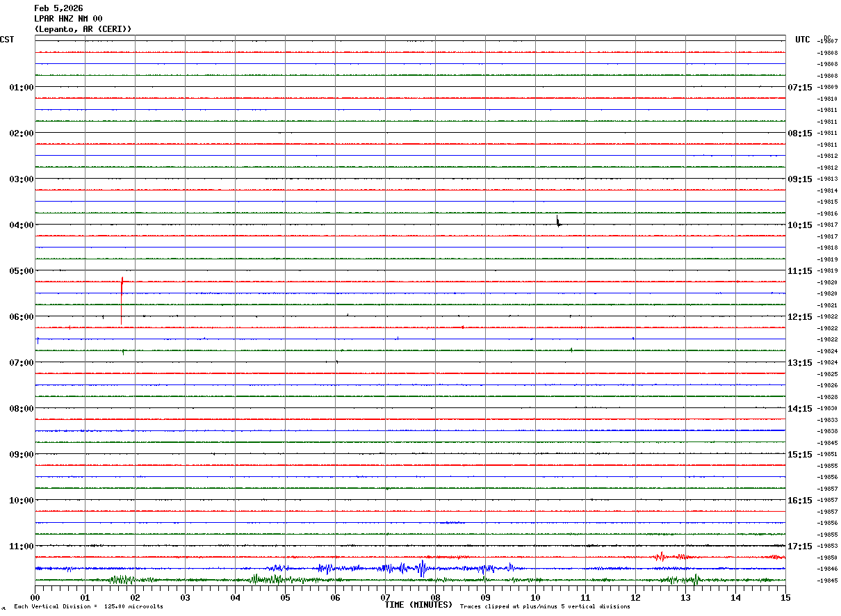Image resolution: width=841 pixels, height=616 pixels.
Task: Click the '15' minute tick on bottom axis
Action: point(785,597)
